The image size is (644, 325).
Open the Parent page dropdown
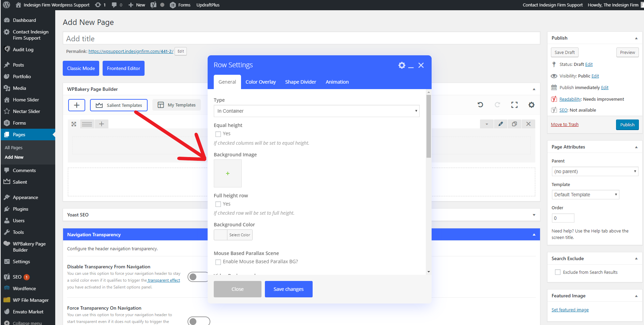point(595,171)
